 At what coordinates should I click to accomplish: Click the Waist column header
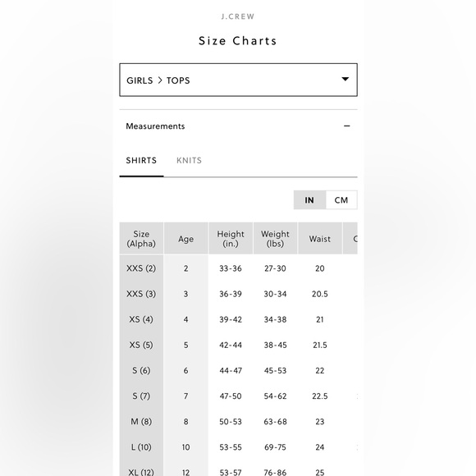coord(320,239)
